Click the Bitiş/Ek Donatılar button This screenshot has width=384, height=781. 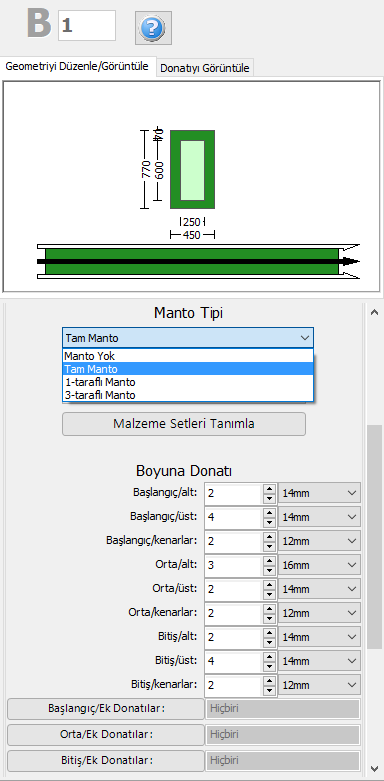pyautogui.click(x=106, y=761)
